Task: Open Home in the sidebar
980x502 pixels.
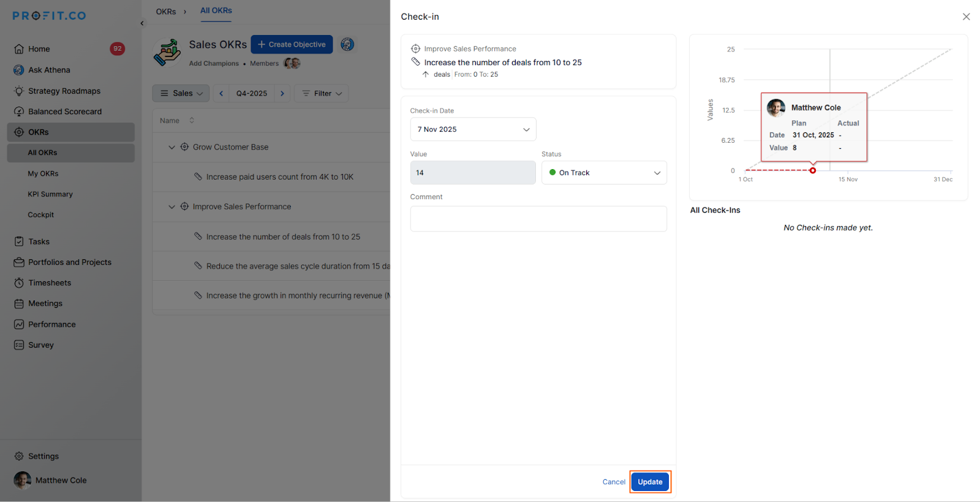Action: click(x=39, y=49)
